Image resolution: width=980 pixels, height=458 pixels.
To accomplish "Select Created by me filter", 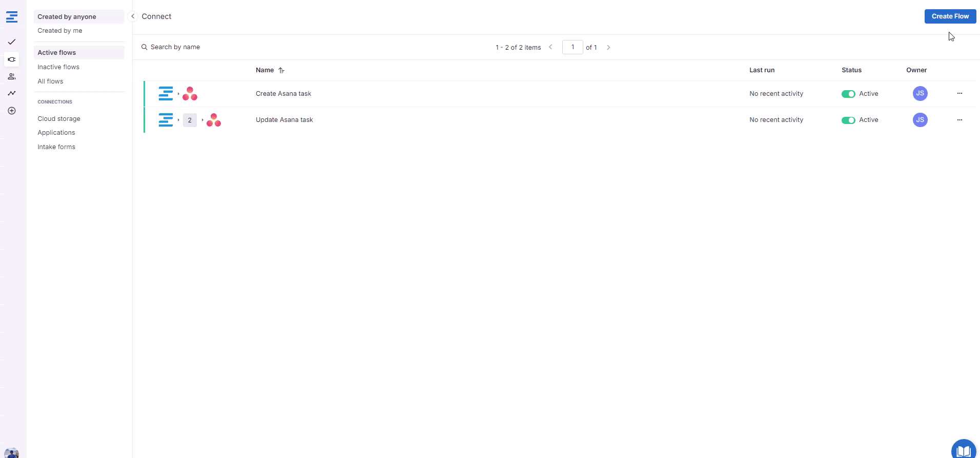I will 59,31.
